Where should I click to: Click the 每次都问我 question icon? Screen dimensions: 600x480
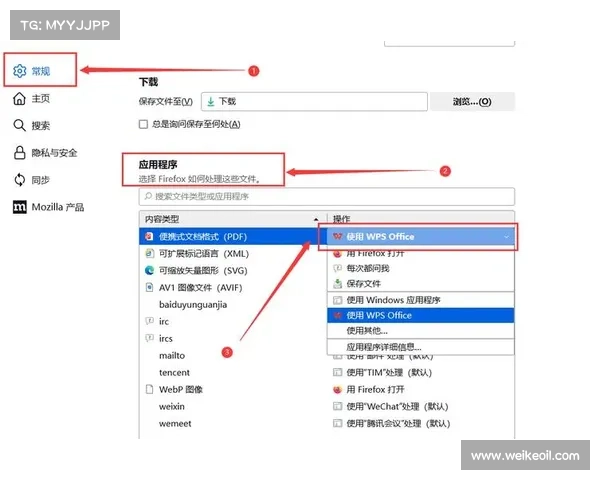338,268
